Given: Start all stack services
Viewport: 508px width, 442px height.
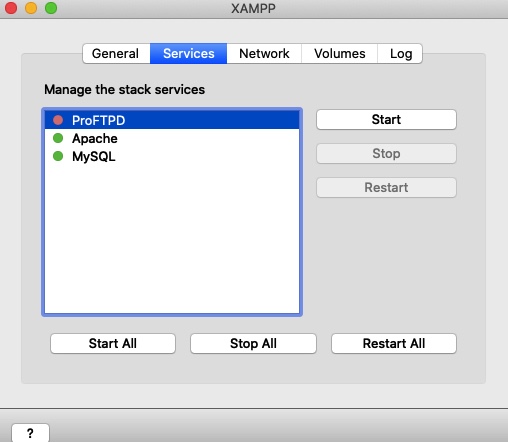Looking at the screenshot, I should click(x=113, y=343).
